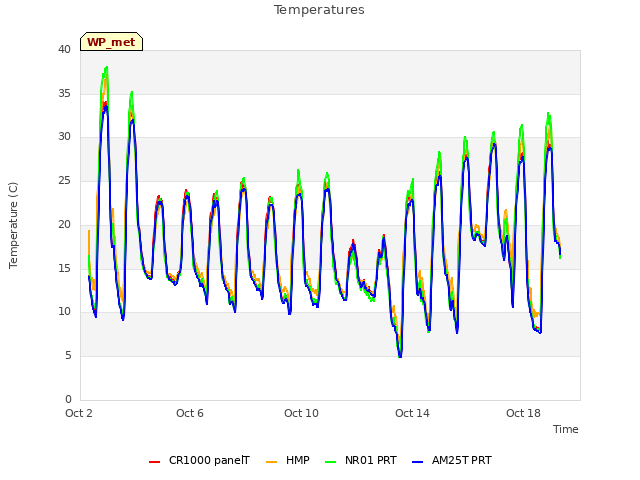Toggle the HMP legend entry
This screenshot has width=640, height=480.
[288, 460]
